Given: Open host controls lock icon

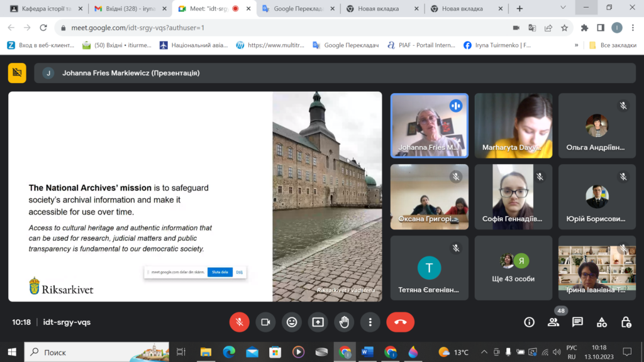Looking at the screenshot, I should pos(626,322).
